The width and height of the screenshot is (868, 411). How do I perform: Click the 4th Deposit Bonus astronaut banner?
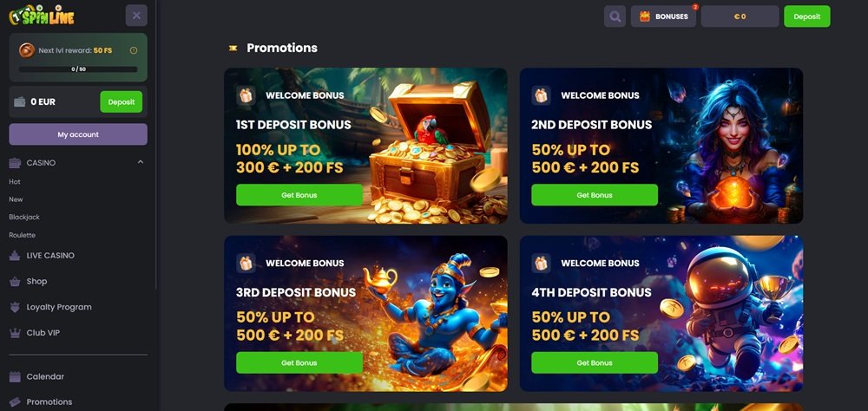(x=661, y=314)
